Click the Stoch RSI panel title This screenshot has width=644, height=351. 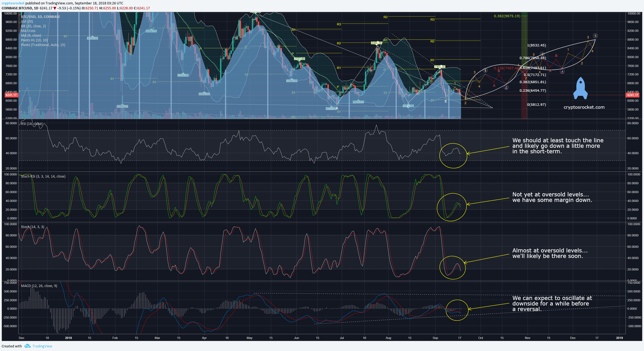tap(43, 176)
